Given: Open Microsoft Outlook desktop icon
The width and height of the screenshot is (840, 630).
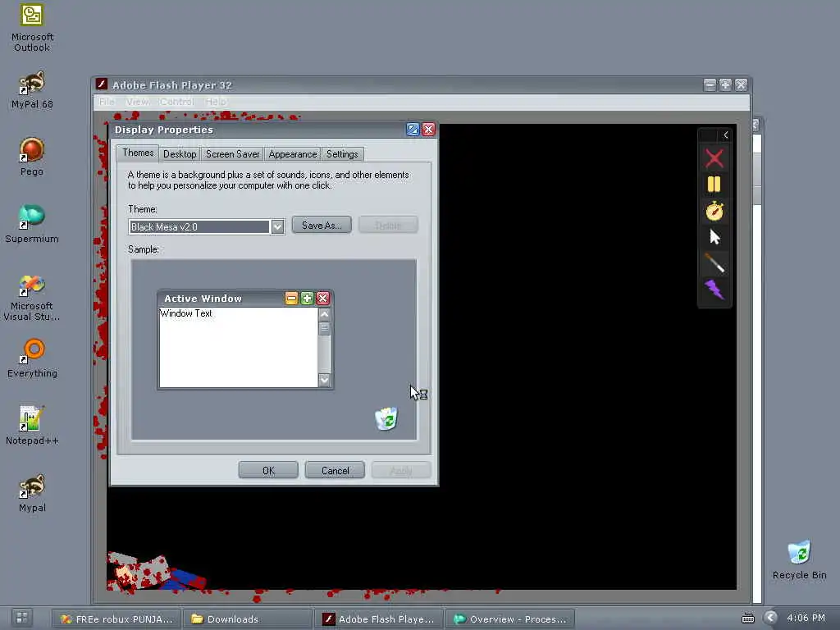Looking at the screenshot, I should pos(32,27).
